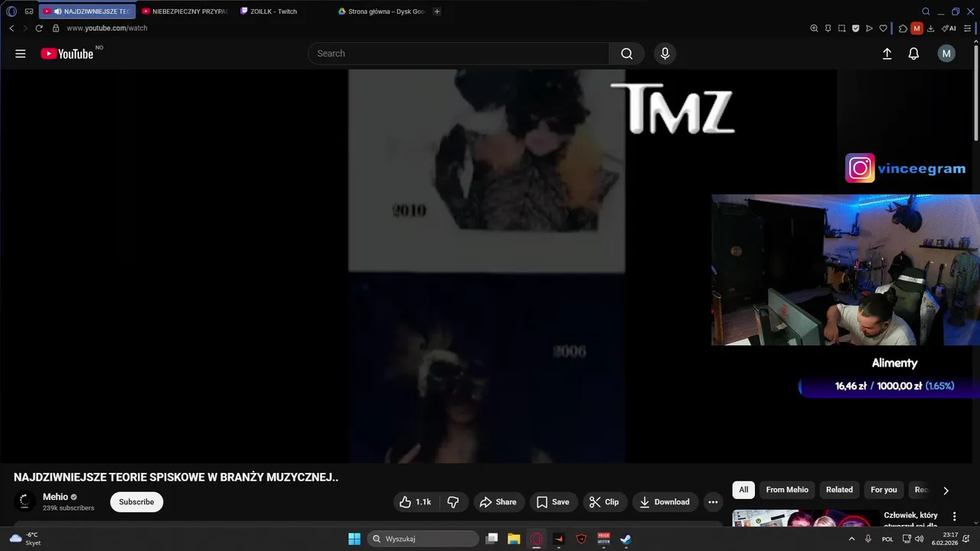Select the For you filter chip

point(884,490)
